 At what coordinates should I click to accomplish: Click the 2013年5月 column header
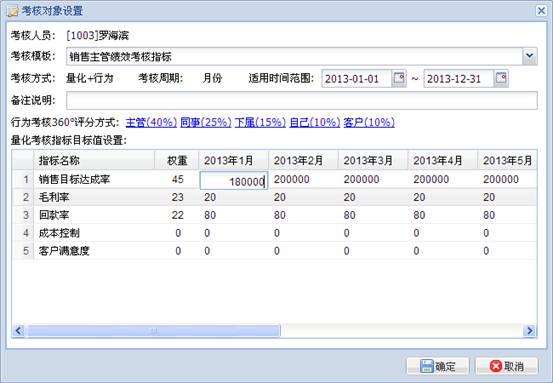pos(507,160)
